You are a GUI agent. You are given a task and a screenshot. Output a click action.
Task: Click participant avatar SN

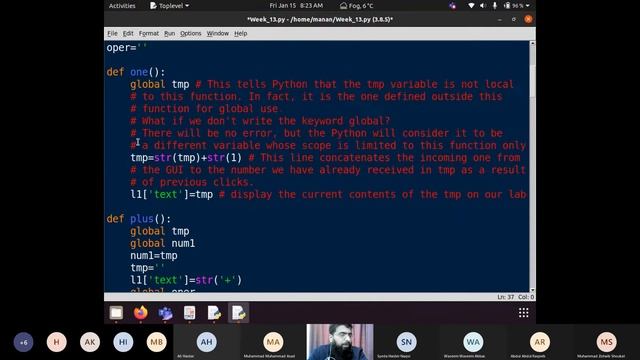point(407,342)
